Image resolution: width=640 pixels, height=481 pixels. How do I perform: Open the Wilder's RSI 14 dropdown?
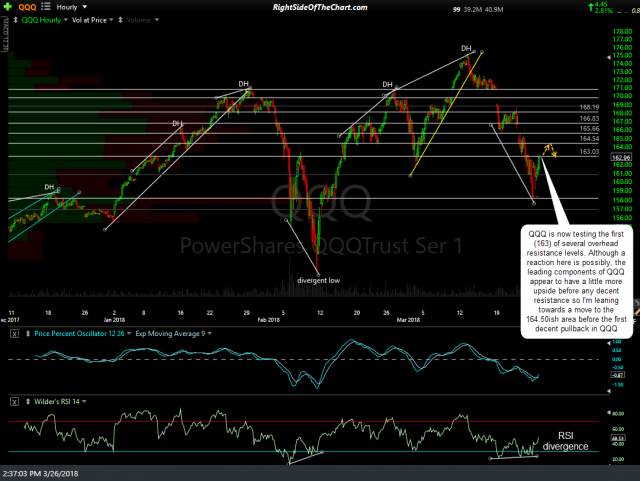pos(84,402)
